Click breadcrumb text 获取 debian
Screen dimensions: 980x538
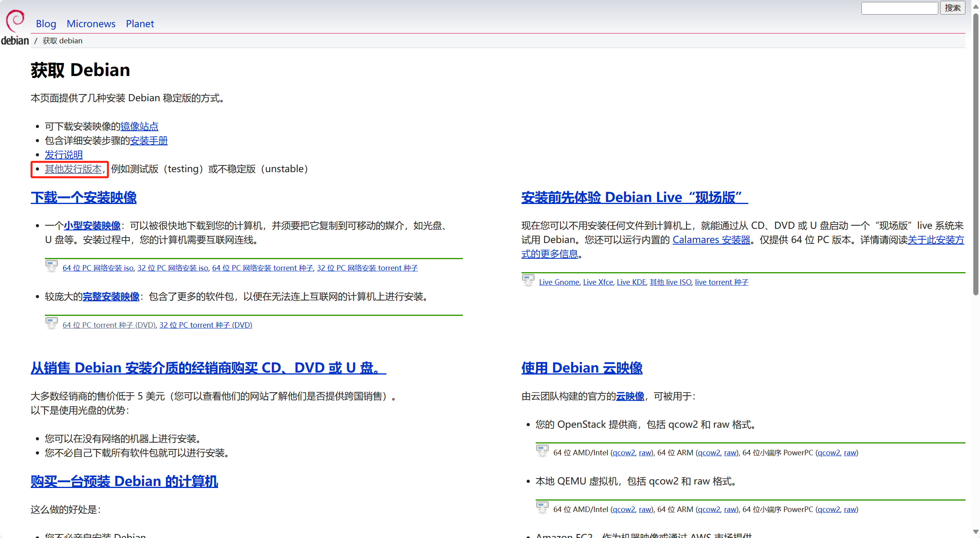(63, 41)
